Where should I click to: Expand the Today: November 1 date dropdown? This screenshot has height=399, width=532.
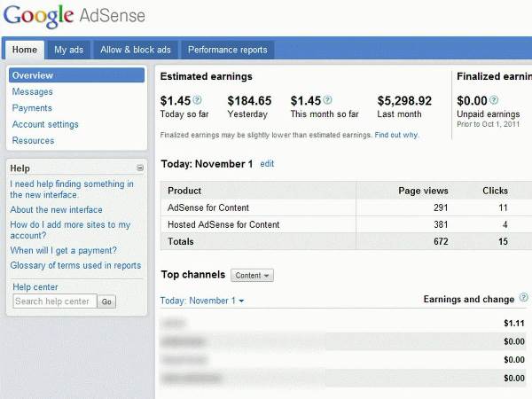pos(201,301)
